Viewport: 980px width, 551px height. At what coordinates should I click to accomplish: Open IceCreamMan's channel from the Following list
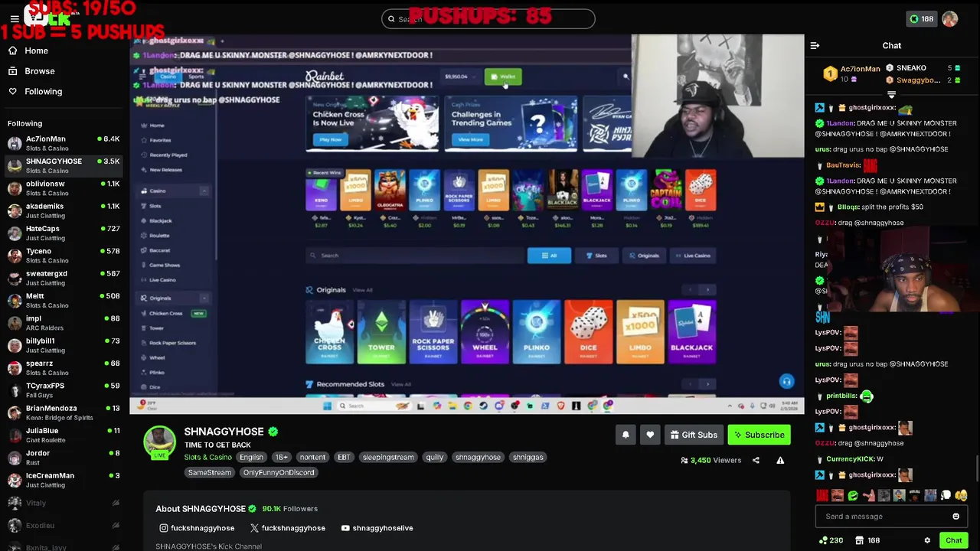click(x=63, y=480)
